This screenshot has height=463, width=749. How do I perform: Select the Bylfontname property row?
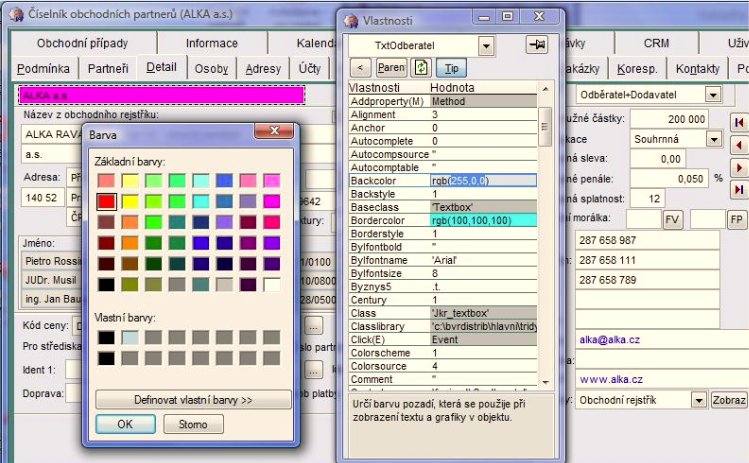(x=443, y=260)
